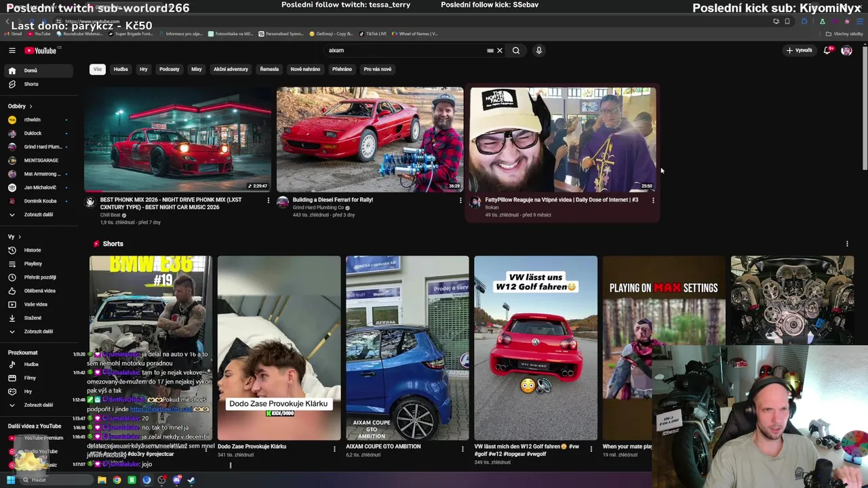Select the Mixy filter chip
This screenshot has height=488, width=868.
pyautogui.click(x=197, y=69)
